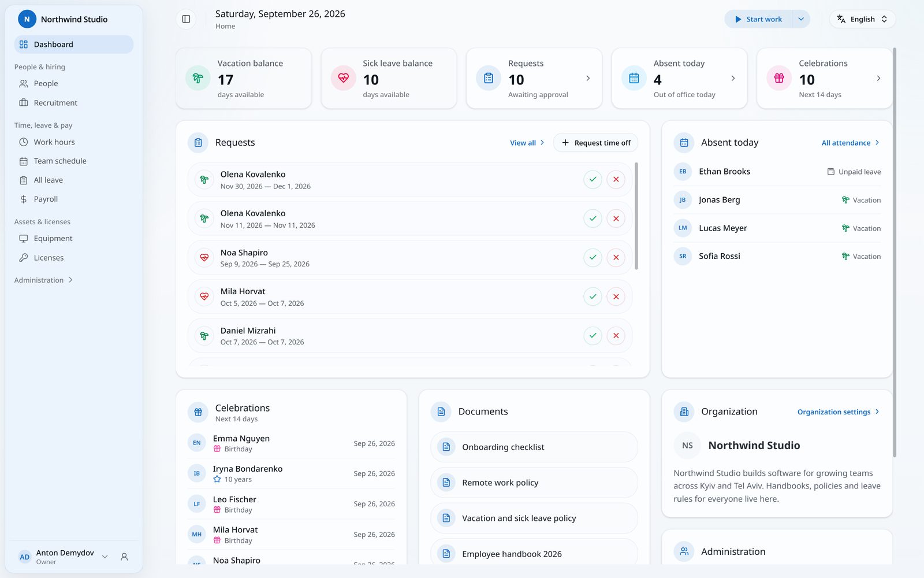
Task: Click the user profile icon beside Anton Demydov
Action: [x=124, y=557]
